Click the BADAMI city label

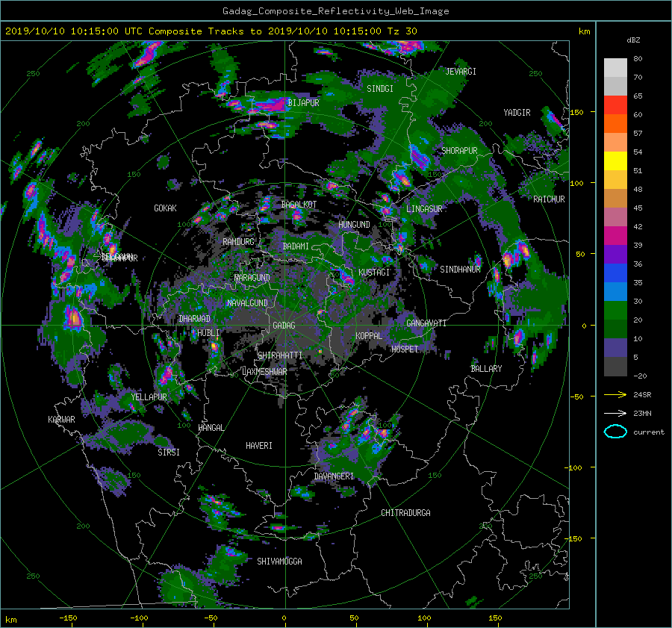[296, 246]
